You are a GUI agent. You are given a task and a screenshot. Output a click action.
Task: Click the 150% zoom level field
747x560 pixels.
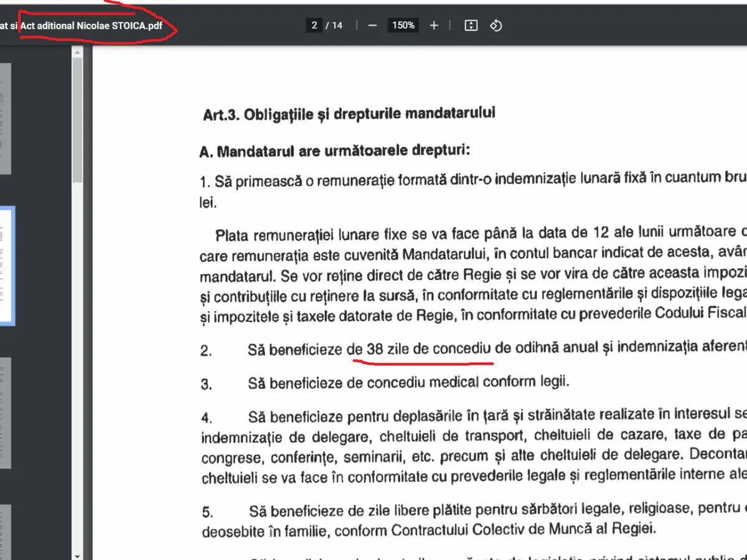403,26
